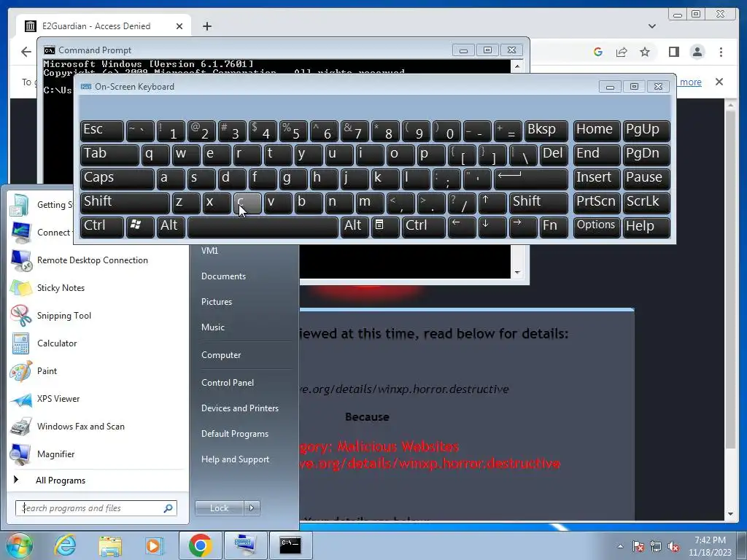This screenshot has width=747, height=560.
Task: Open Paint from Start menu
Action: [x=98, y=371]
